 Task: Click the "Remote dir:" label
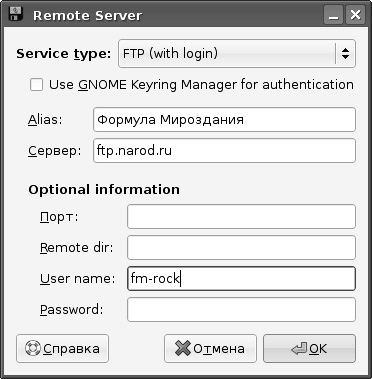77,248
